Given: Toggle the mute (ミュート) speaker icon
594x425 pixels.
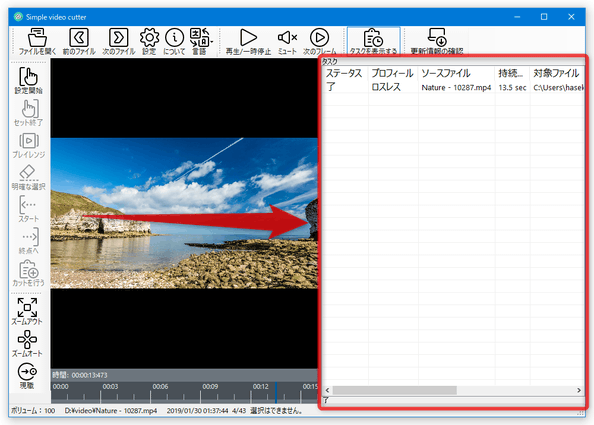Looking at the screenshot, I should pos(287,41).
